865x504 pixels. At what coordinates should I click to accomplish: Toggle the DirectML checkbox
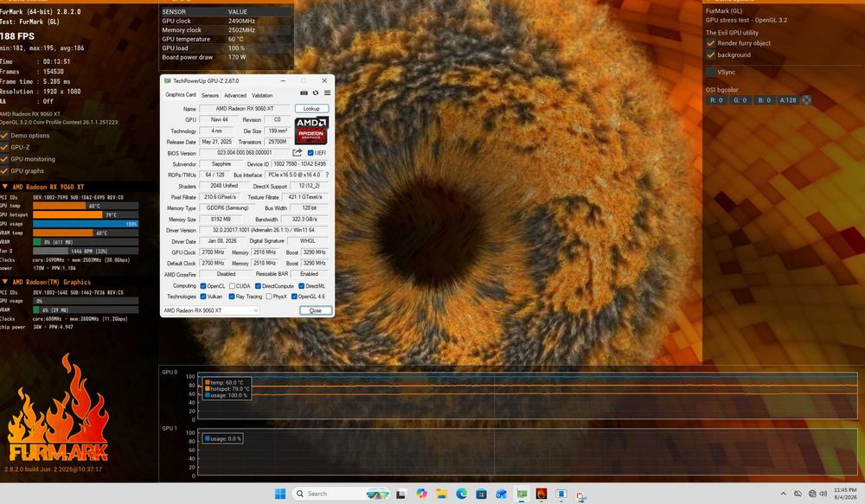pyautogui.click(x=302, y=285)
